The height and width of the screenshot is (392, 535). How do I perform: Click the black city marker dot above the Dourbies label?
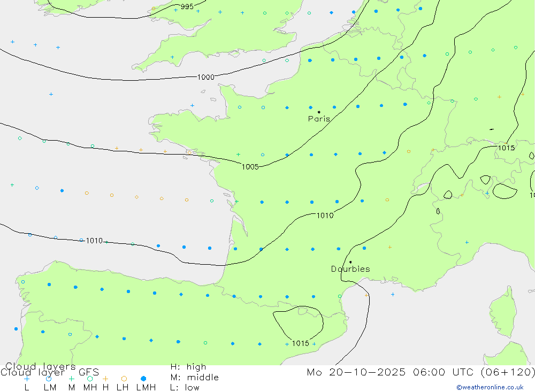[350, 262]
